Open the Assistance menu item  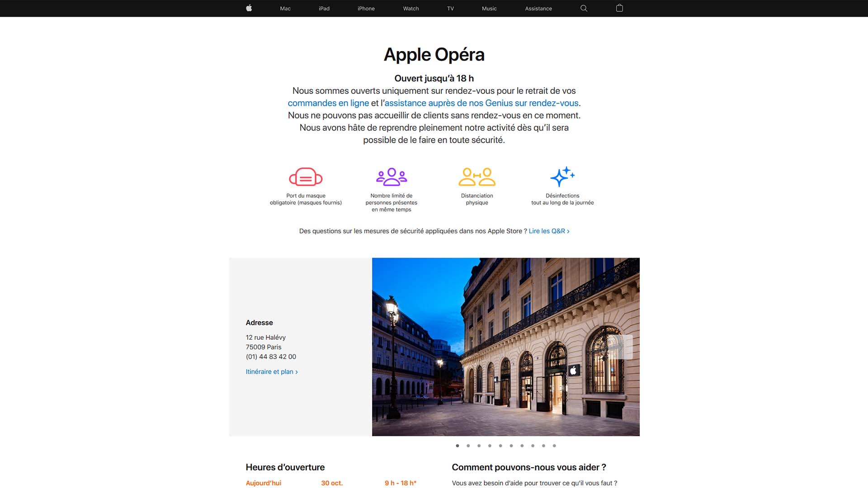point(538,9)
